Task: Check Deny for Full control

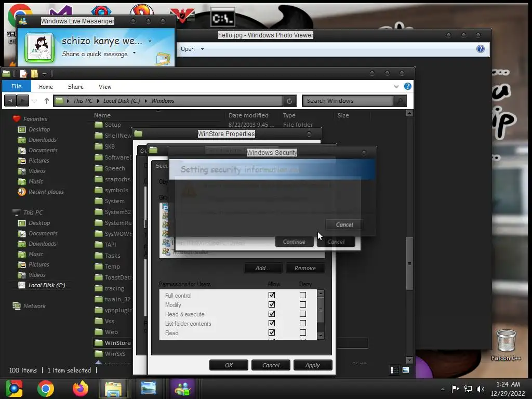Action: (303, 295)
